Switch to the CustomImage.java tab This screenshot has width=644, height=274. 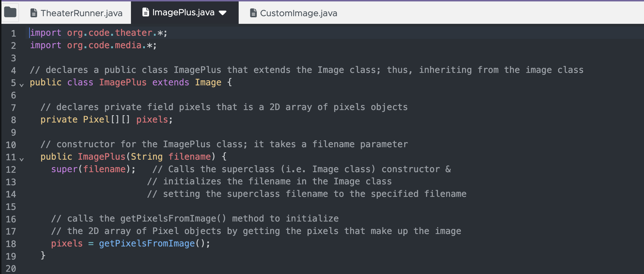pos(298,13)
